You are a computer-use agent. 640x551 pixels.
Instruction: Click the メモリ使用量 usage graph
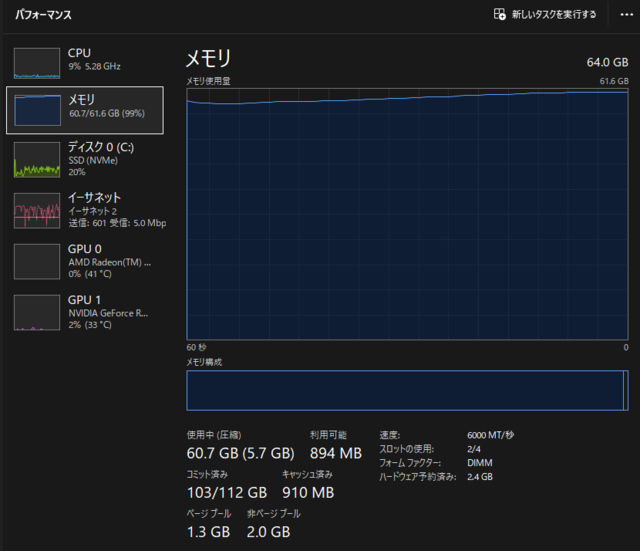click(407, 214)
